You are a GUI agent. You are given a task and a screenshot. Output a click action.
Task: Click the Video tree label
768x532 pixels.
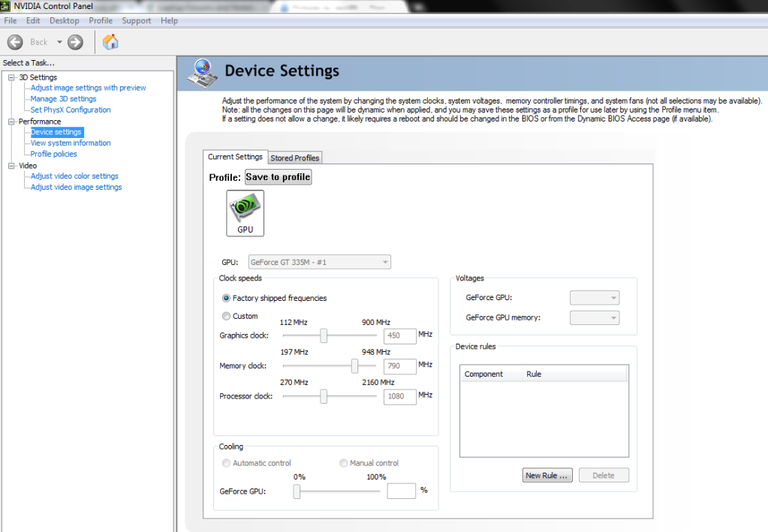point(28,166)
